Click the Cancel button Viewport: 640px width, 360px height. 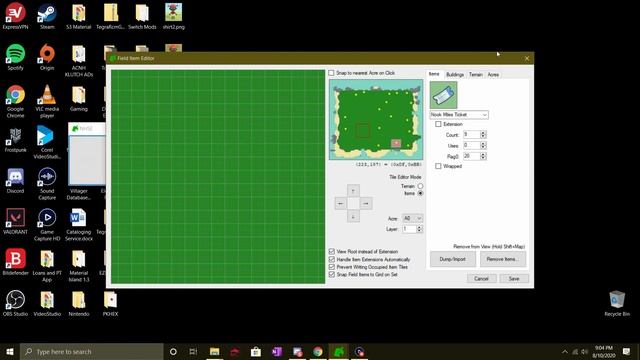(482, 279)
